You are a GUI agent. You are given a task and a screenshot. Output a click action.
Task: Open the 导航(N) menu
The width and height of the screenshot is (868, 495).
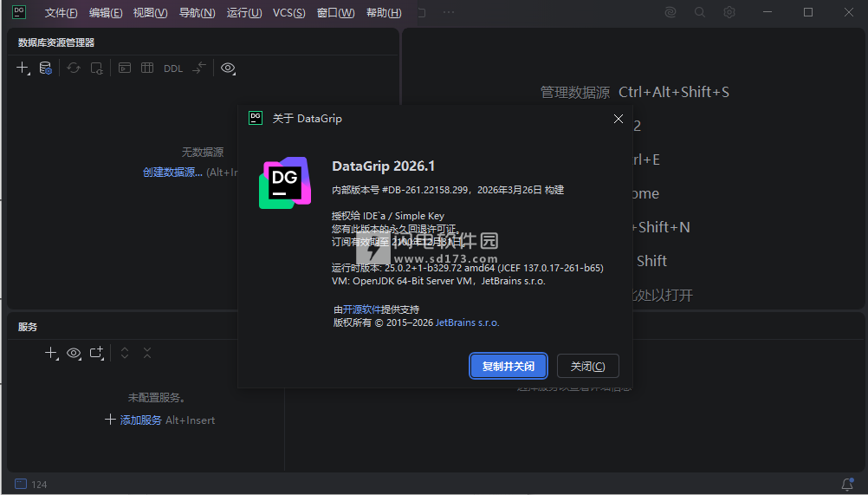197,13
